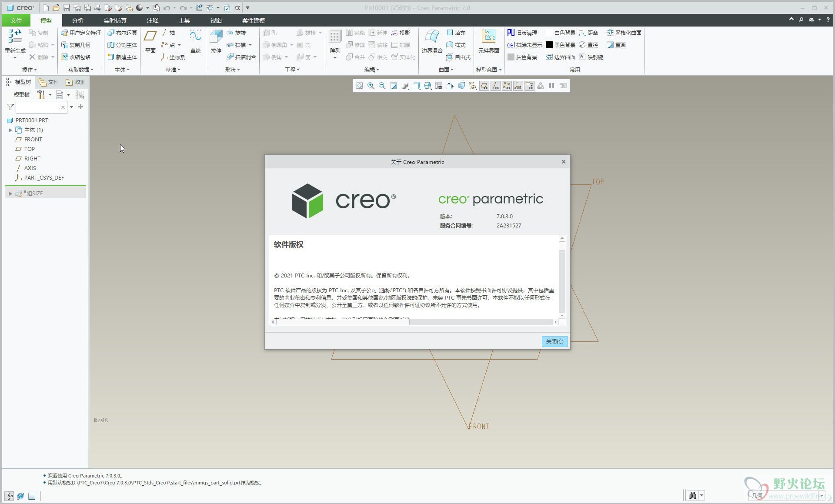Expand the 组SIZE tree node
This screenshot has width=835, height=504.
[x=10, y=194]
